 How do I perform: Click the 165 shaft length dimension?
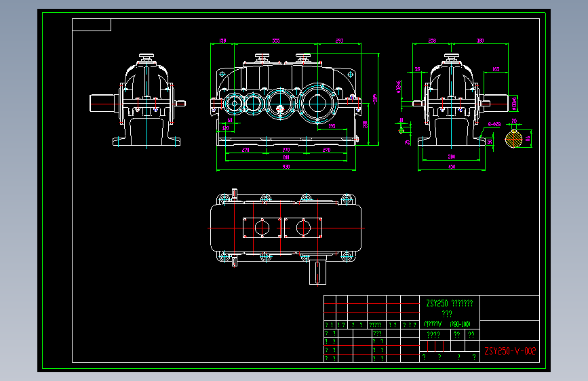(496, 69)
